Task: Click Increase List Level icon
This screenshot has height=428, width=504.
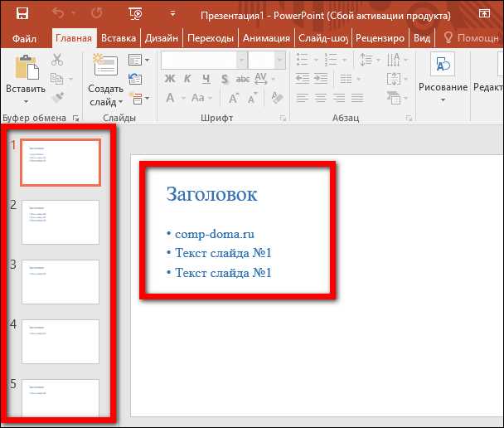Action: click(x=321, y=79)
